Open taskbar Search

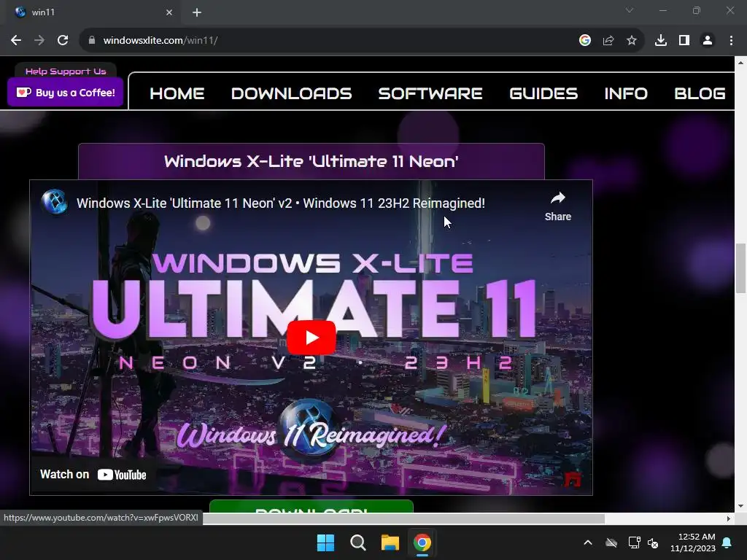click(x=357, y=542)
